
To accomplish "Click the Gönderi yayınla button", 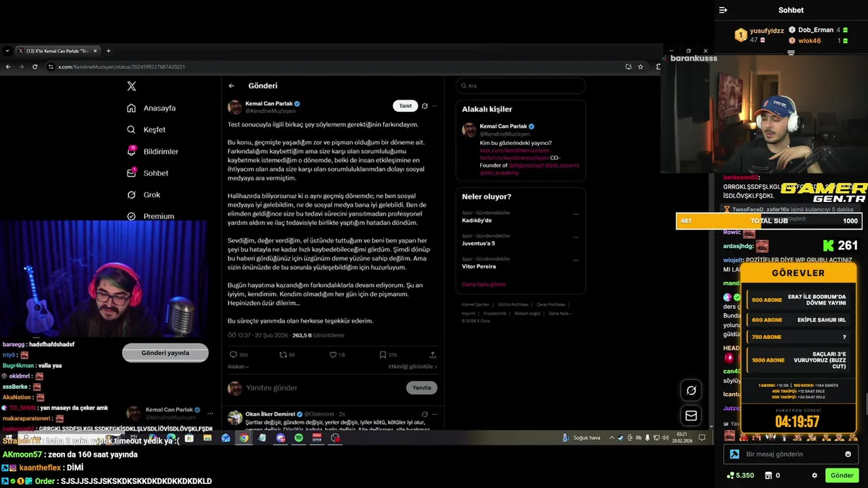I will coord(165,352).
